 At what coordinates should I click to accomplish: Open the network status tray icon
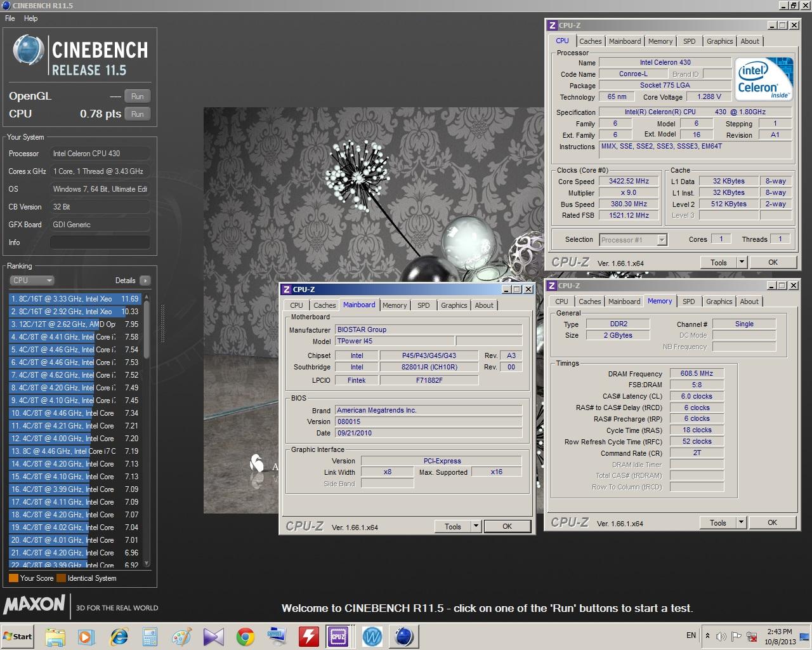[752, 636]
